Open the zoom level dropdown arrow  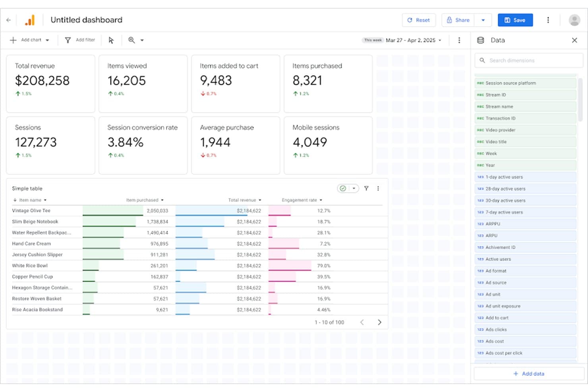142,40
